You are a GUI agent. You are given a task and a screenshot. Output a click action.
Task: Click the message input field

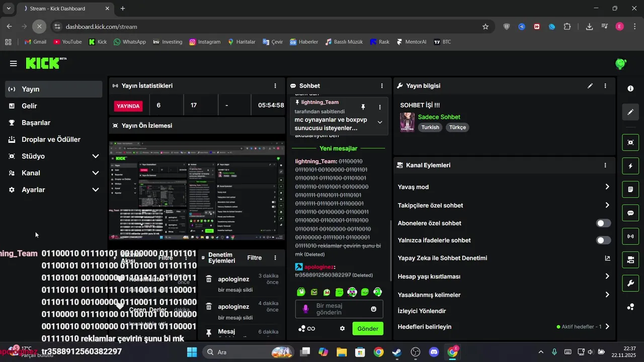click(339, 309)
